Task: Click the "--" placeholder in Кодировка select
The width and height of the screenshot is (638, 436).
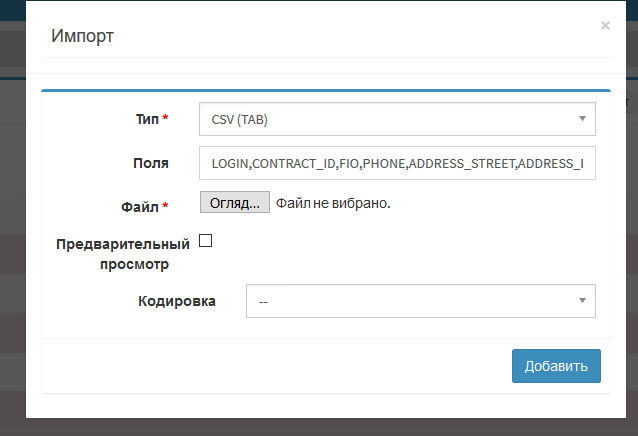Action: pyautogui.click(x=262, y=301)
